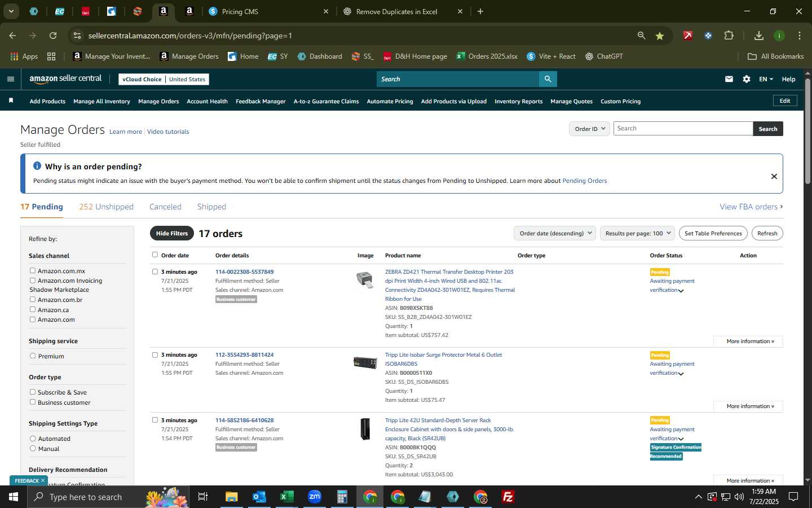
Task: Tick the Amazon.com.br sales channel checkbox
Action: [x=33, y=300]
